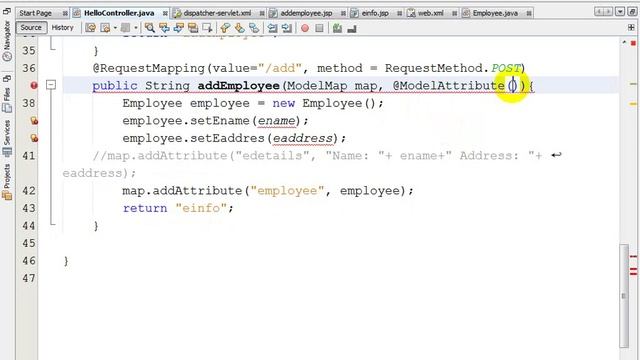Viewport: 640px width, 360px height.
Task: Start macro recording with red circle
Action: (305, 28)
